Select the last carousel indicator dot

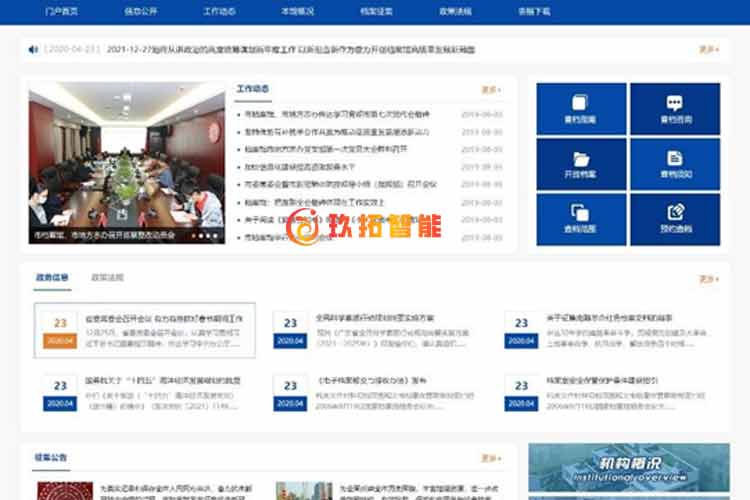coord(215,235)
